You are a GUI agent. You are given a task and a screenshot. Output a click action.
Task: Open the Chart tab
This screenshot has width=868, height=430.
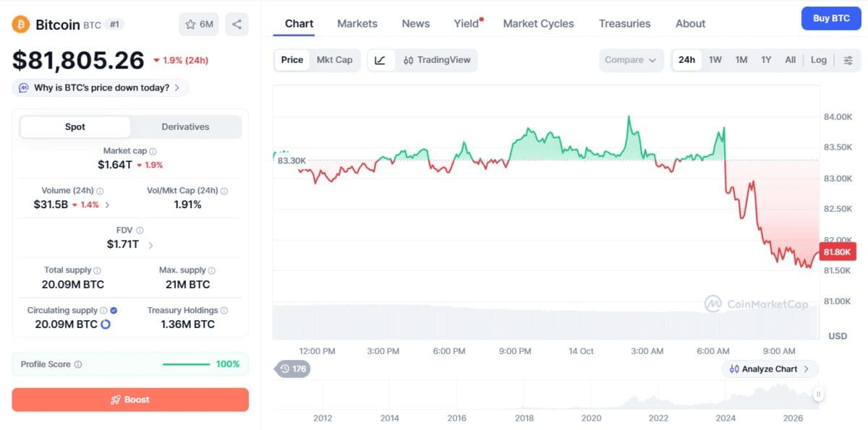click(x=299, y=24)
